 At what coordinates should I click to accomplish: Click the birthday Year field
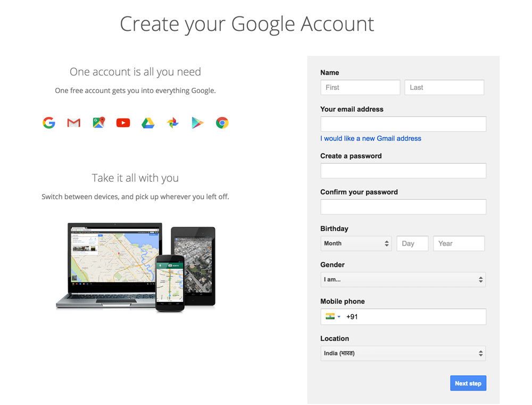459,243
